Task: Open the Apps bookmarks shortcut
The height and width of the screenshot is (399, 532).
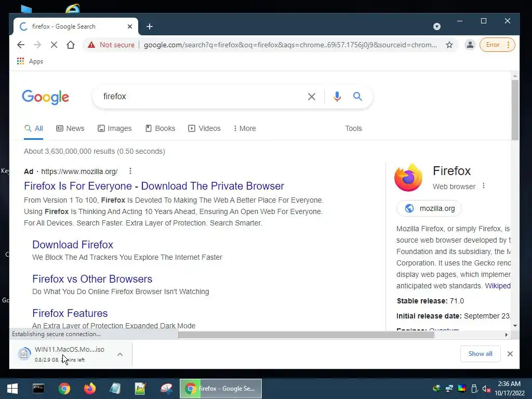Action: click(30, 61)
